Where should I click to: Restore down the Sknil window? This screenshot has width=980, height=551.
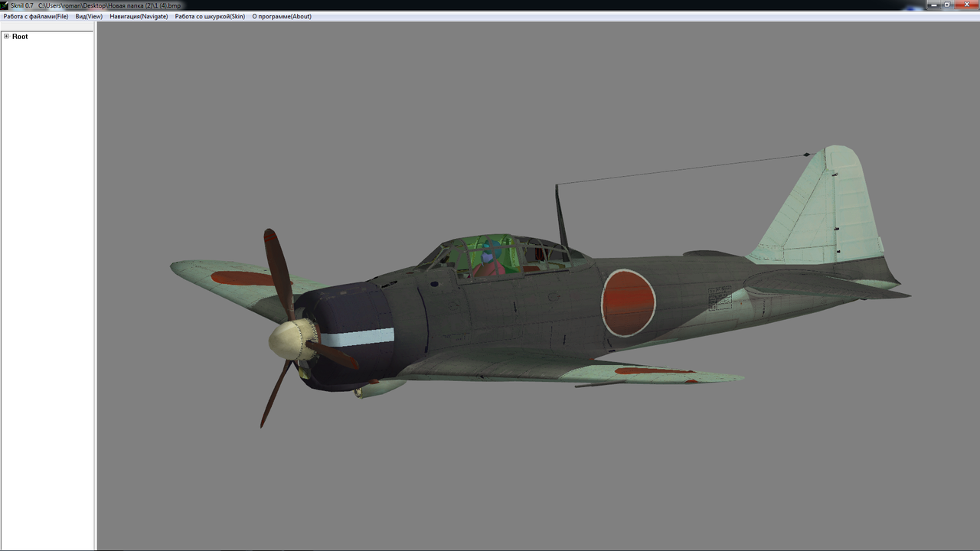coord(949,5)
